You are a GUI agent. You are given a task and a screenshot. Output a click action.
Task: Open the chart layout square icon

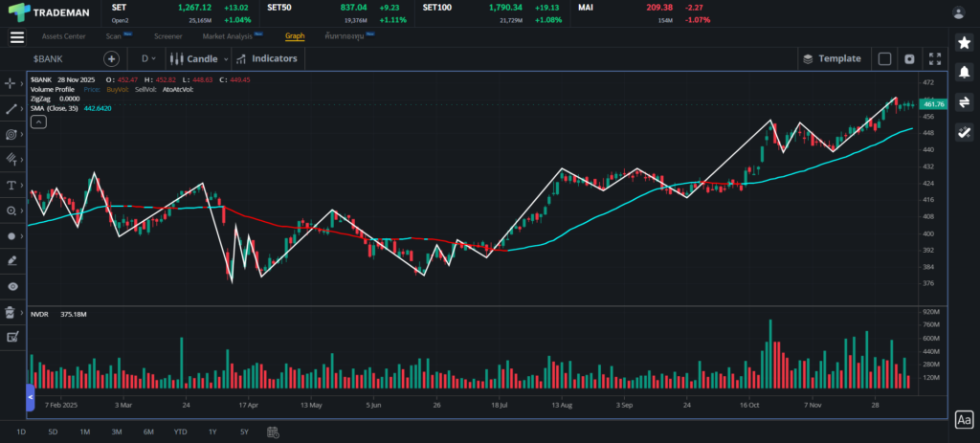tap(884, 58)
